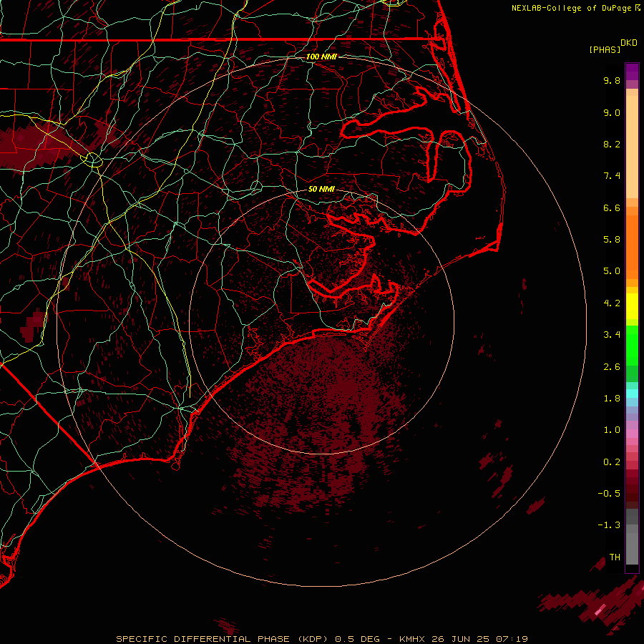Click the 9.0 value on the scale
This screenshot has height=644, width=644.
[x=612, y=112]
